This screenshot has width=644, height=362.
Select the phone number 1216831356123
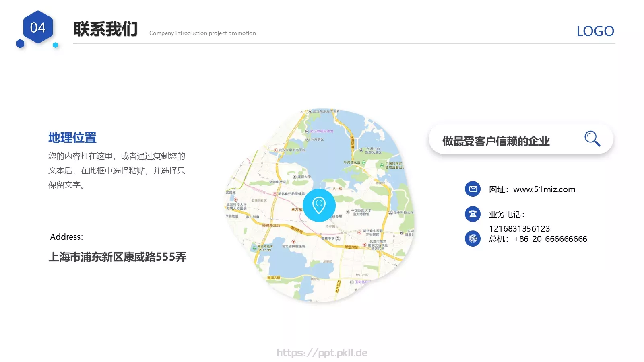tap(520, 228)
